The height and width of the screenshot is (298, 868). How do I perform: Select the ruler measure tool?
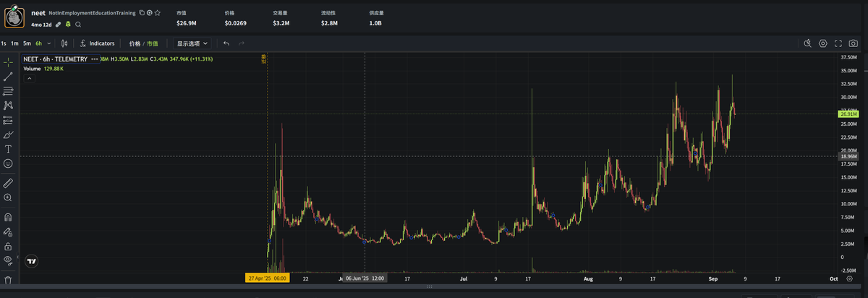tap(8, 183)
